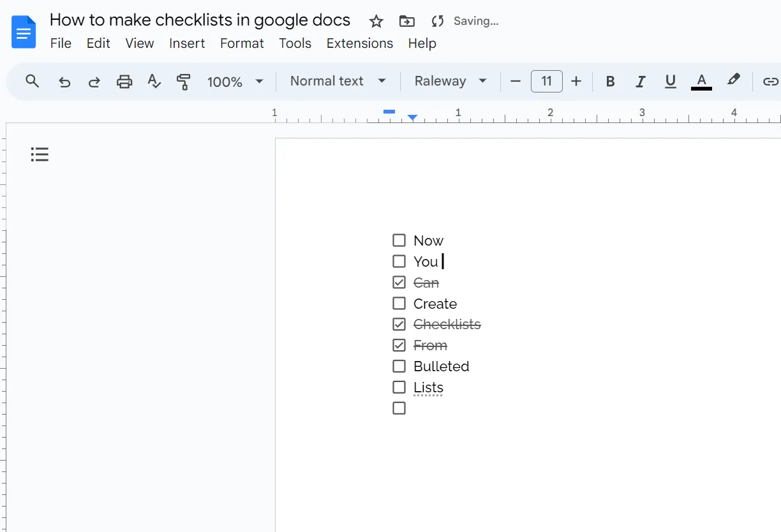Run the Spelling and grammar check icon
Image resolution: width=781 pixels, height=532 pixels.
[154, 81]
